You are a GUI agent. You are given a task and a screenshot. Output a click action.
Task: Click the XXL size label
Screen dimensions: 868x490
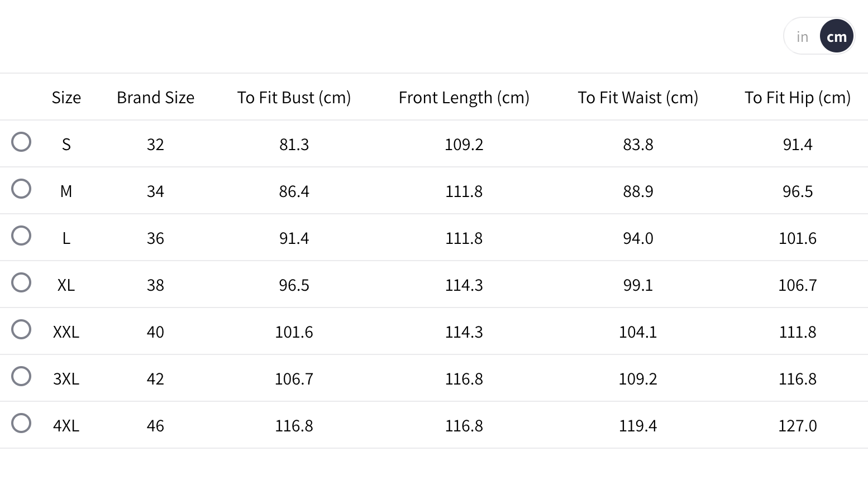click(66, 332)
